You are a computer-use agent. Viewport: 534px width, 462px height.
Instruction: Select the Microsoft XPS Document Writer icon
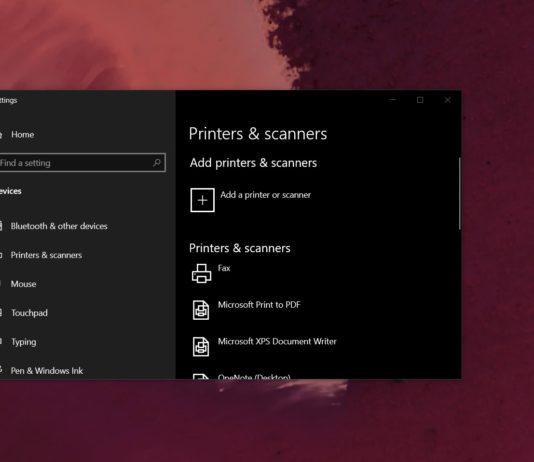pos(201,347)
